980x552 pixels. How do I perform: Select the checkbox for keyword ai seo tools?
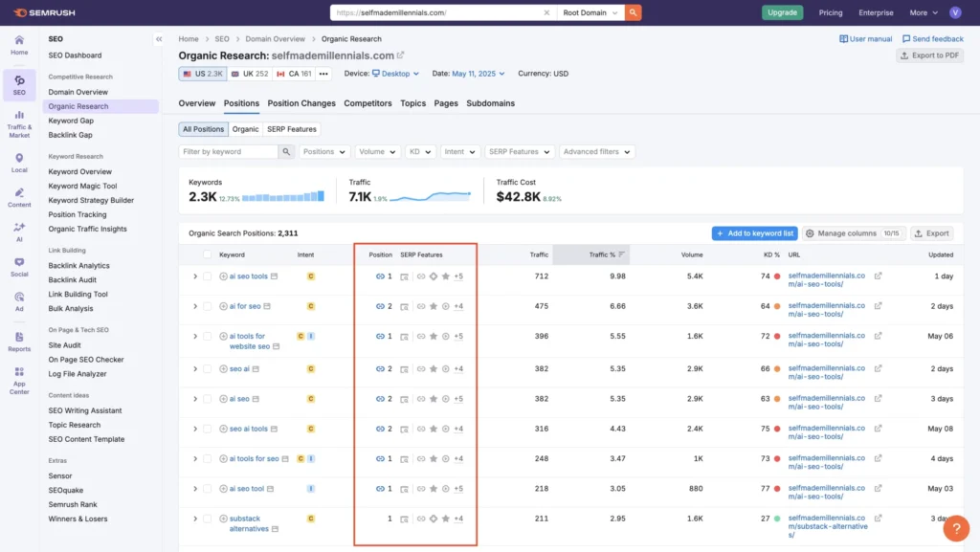point(207,276)
